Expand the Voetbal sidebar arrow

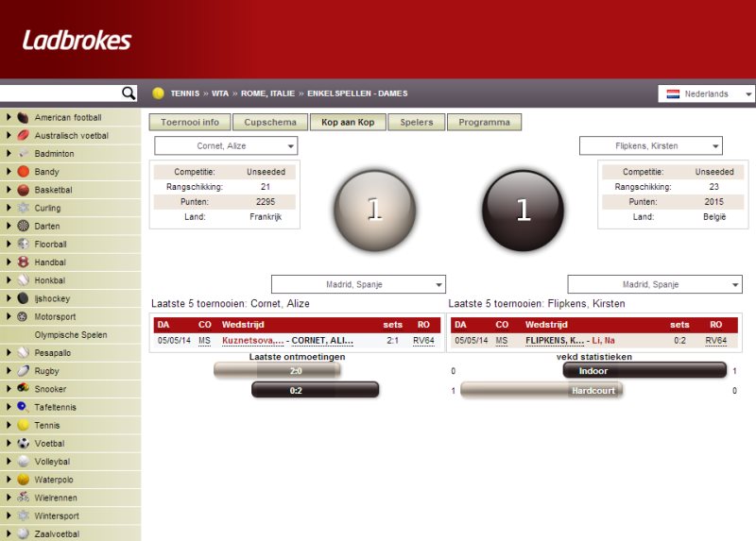(x=9, y=443)
